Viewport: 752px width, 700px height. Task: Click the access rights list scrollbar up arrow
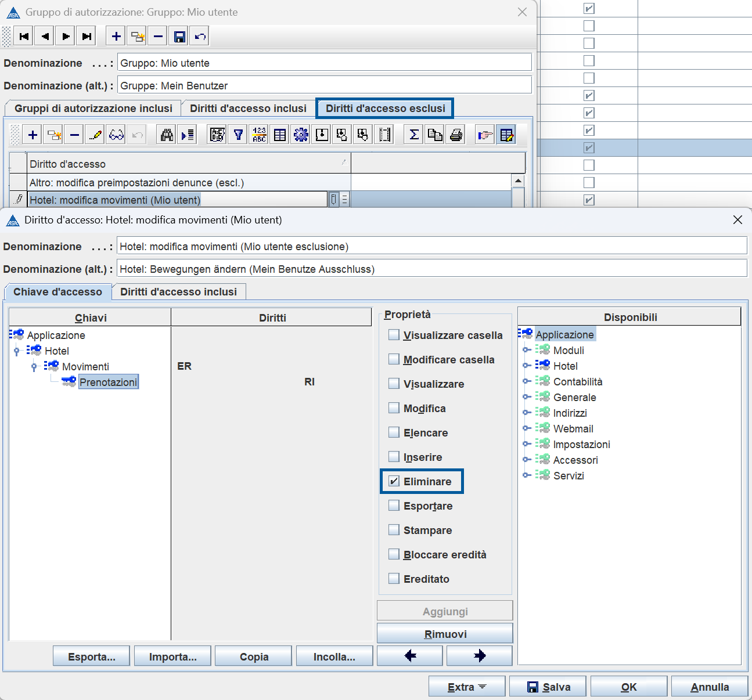pos(518,181)
